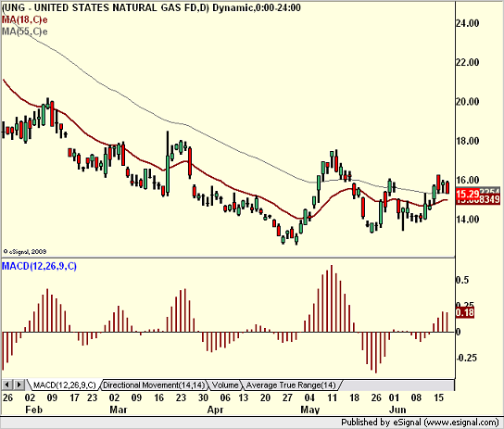This screenshot has width=504, height=429.
Task: Click the 22.00 price axis label
Action: point(467,62)
